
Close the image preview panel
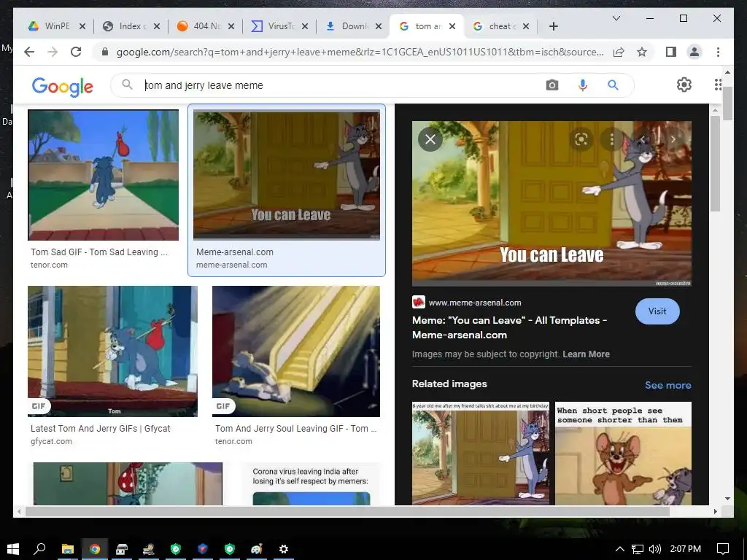pos(430,139)
